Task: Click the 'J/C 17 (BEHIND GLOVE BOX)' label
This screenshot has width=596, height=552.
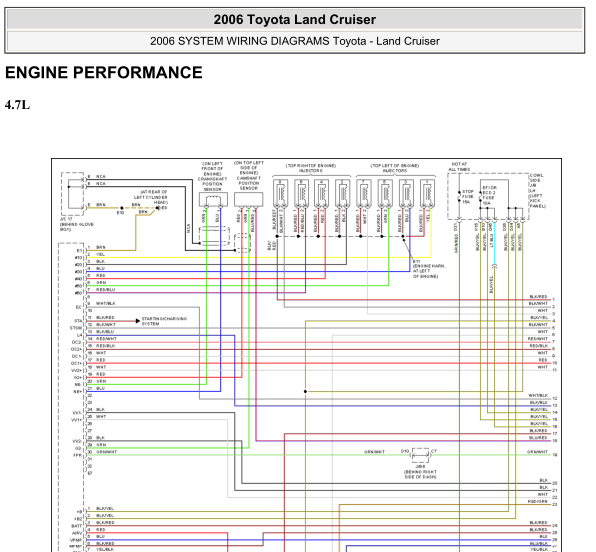Action: 76,224
